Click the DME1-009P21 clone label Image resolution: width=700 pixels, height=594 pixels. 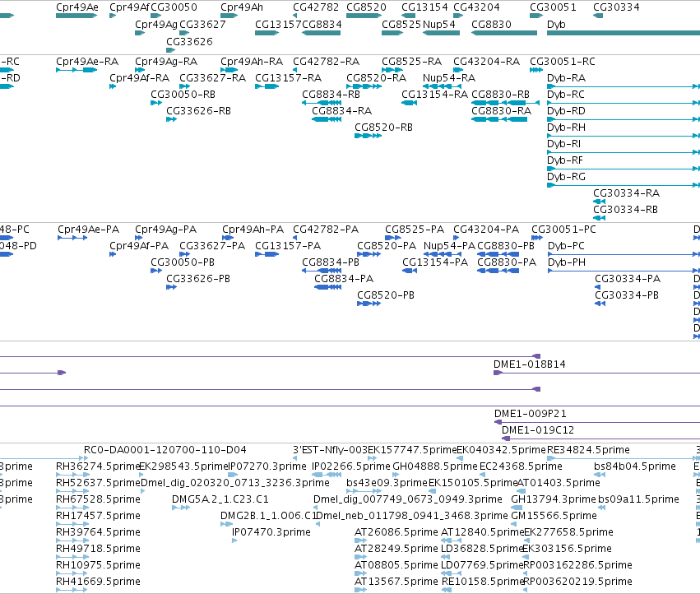pyautogui.click(x=530, y=414)
